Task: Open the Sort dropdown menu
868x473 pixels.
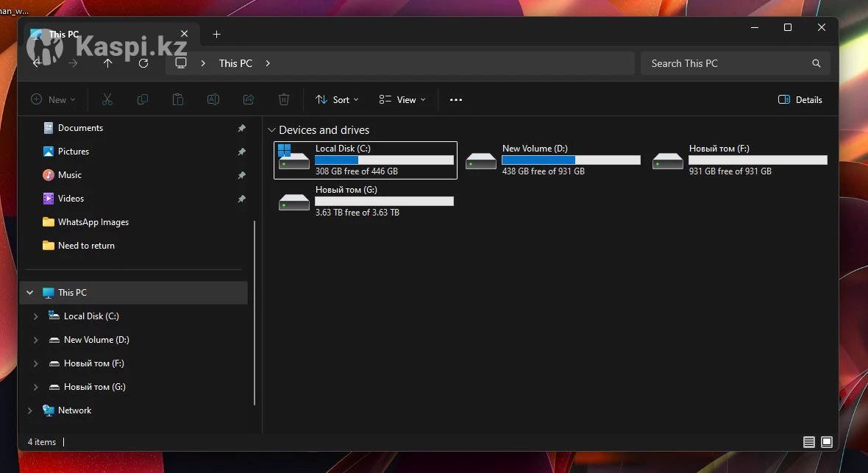Action: click(x=337, y=100)
